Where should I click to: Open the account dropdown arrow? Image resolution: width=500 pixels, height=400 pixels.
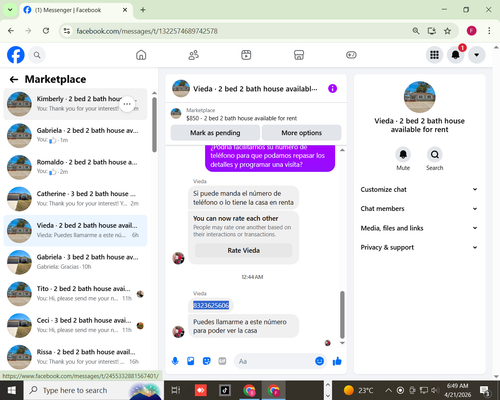477,55
